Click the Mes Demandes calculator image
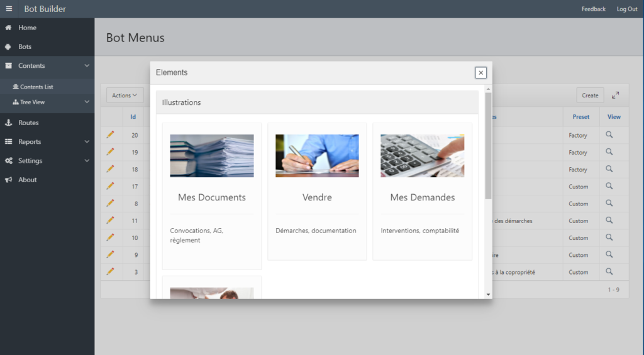Image resolution: width=644 pixels, height=355 pixels. (422, 156)
